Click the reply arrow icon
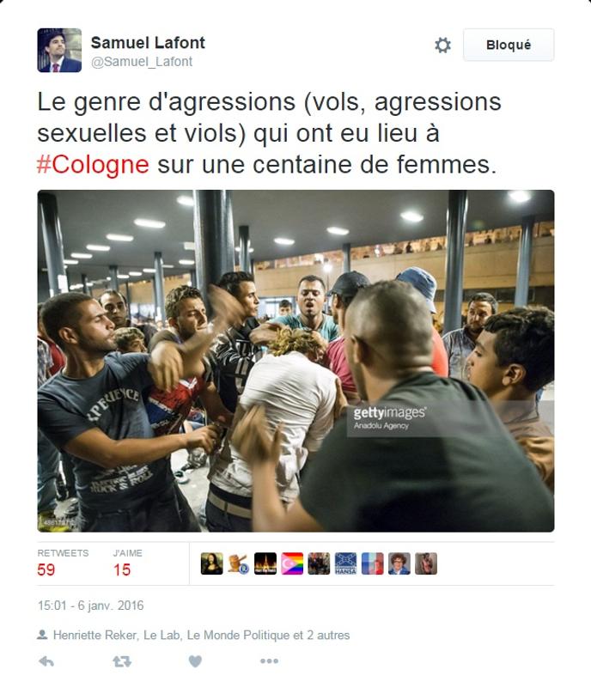The image size is (591, 700). coord(46,661)
